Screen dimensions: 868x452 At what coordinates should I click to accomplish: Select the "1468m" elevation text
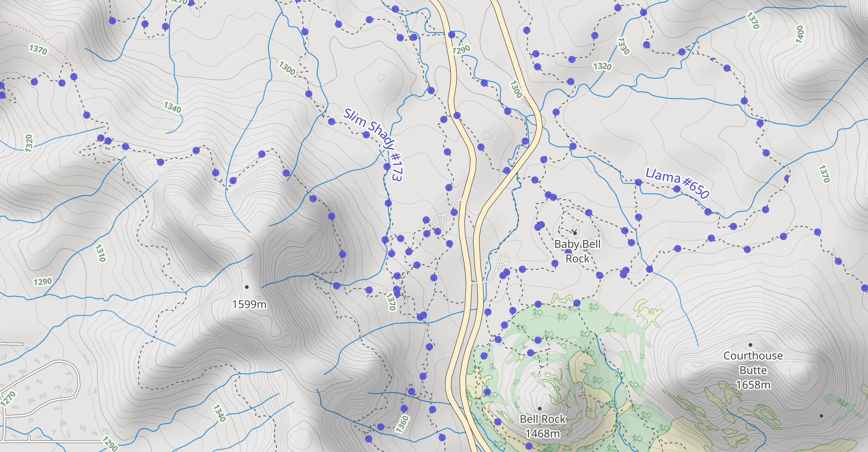pos(542,434)
